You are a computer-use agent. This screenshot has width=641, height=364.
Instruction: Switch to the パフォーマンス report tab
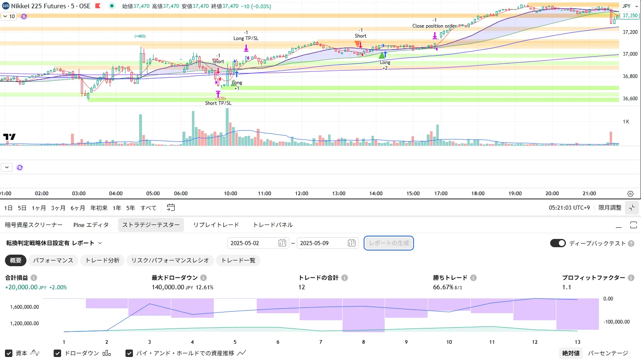pyautogui.click(x=53, y=260)
